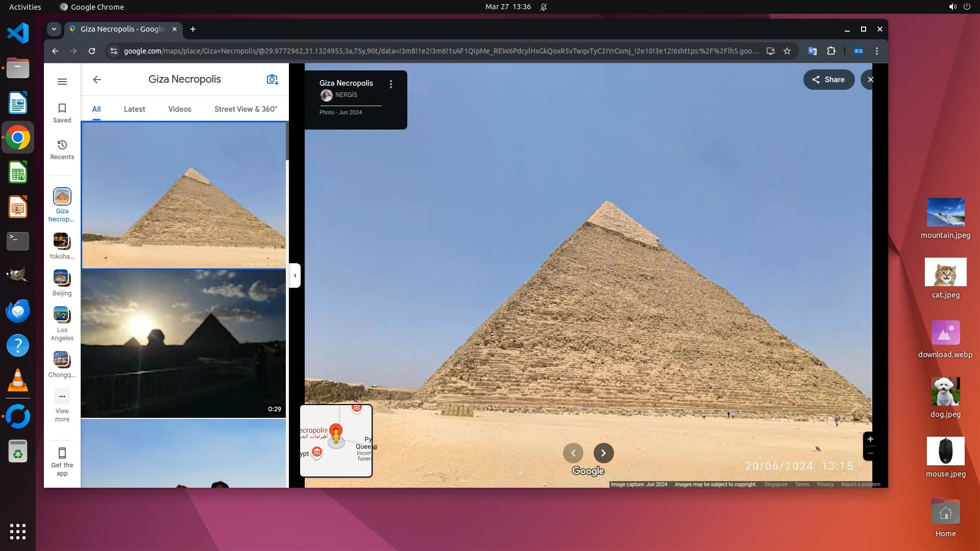The height and width of the screenshot is (551, 980).
Task: Open three-dot options on the photo card
Action: tap(391, 85)
